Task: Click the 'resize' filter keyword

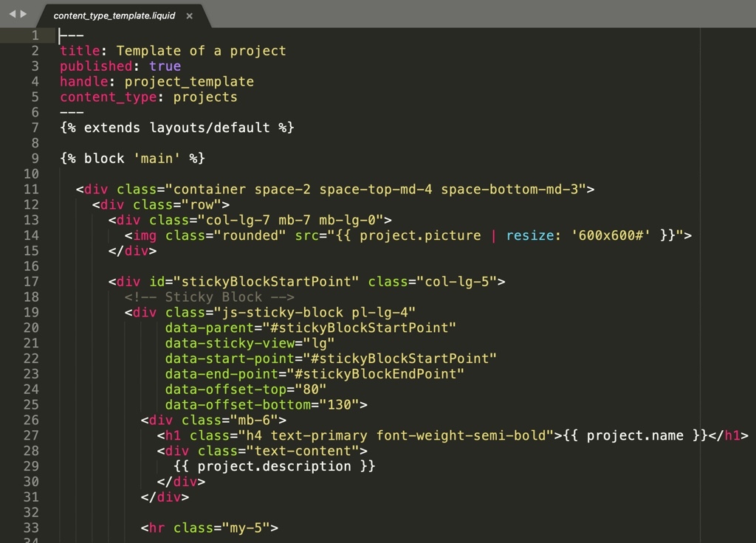Action: click(x=530, y=235)
